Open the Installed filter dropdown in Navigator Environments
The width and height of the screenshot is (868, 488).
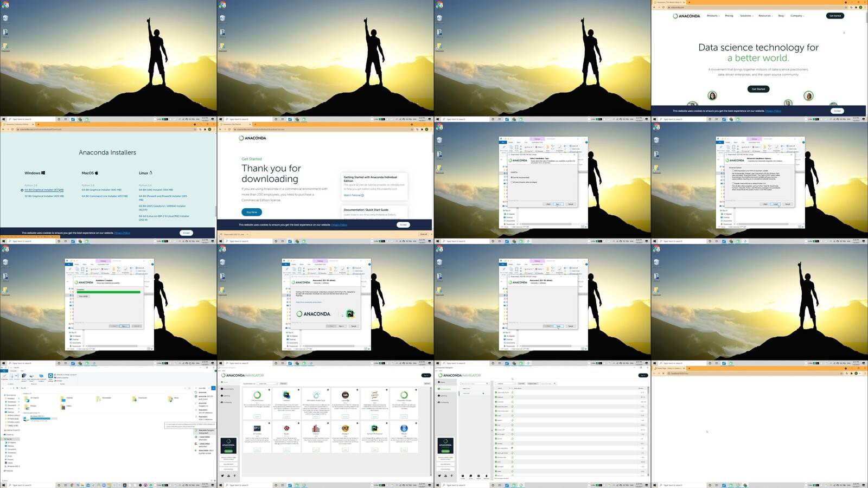pos(506,383)
